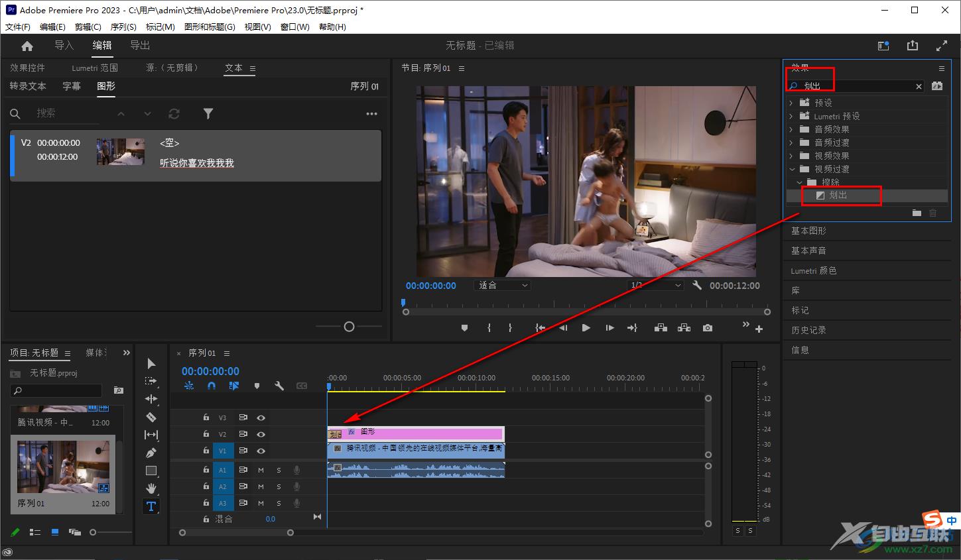Viewport: 961px width, 560px height.
Task: Click the filter funnel icon in Text panel
Action: [208, 113]
